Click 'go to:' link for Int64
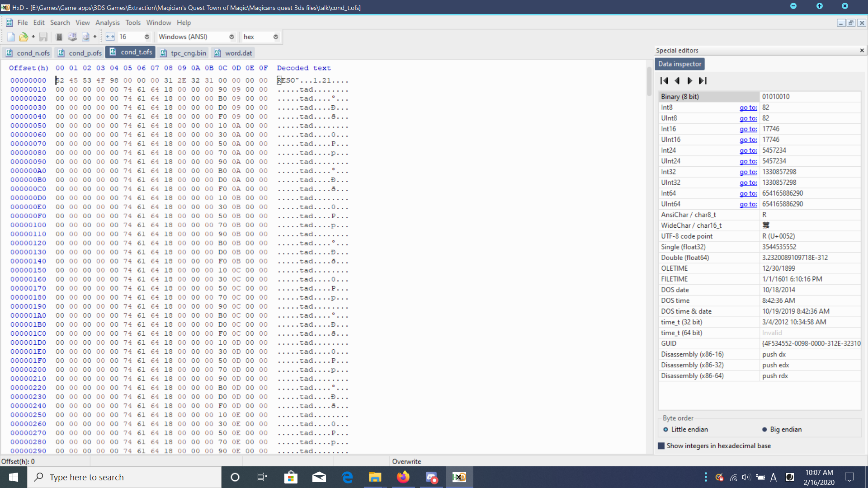This screenshot has height=488, width=868. tap(748, 193)
